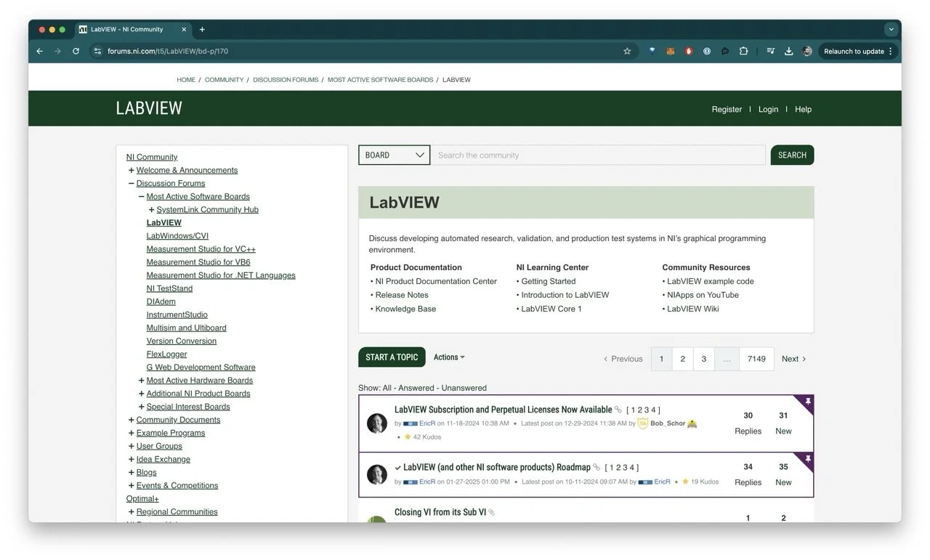930x560 pixels.
Task: Open HOME breadcrumb
Action: [186, 80]
